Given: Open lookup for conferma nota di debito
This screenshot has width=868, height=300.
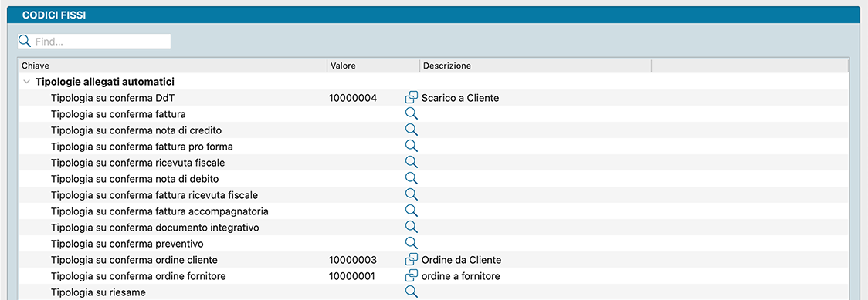Looking at the screenshot, I should (x=411, y=178).
